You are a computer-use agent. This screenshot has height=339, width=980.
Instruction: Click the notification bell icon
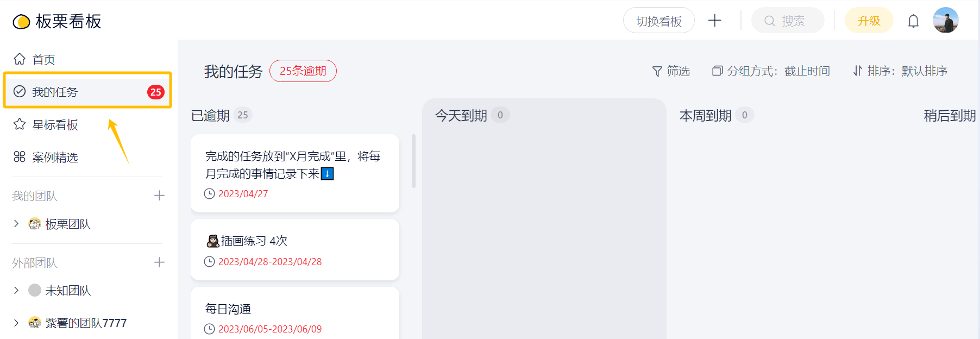click(913, 21)
